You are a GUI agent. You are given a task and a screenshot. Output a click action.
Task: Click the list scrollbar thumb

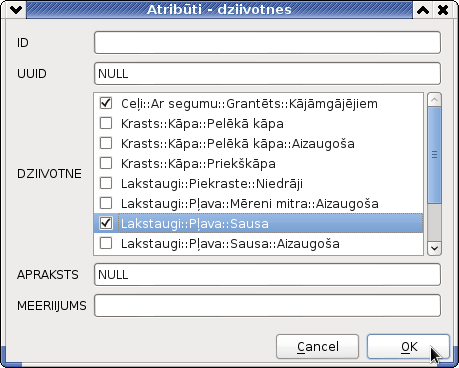pos(434,155)
